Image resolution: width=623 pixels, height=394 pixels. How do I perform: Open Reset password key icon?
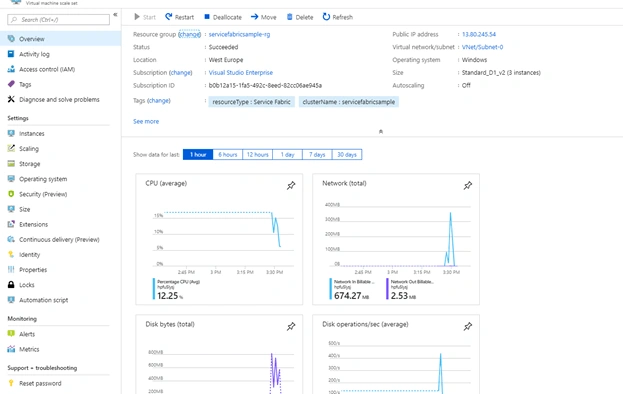tap(11, 383)
